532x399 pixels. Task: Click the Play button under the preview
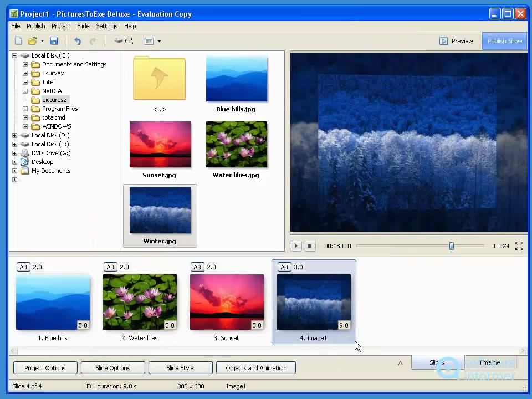pos(296,245)
